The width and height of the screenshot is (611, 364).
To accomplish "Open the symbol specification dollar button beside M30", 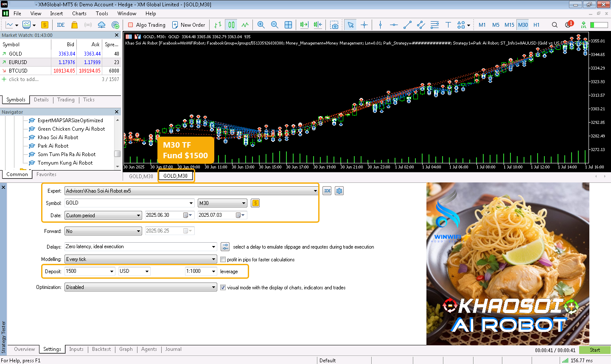I will point(255,203).
